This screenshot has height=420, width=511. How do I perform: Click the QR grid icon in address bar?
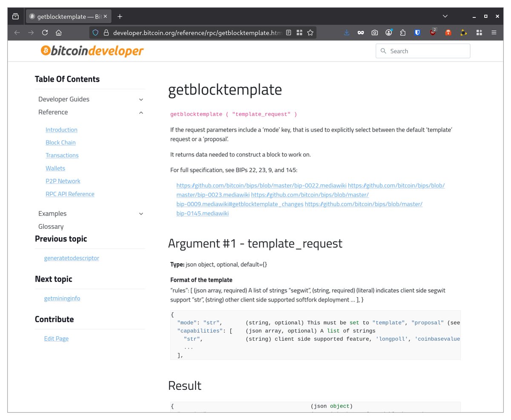point(299,32)
